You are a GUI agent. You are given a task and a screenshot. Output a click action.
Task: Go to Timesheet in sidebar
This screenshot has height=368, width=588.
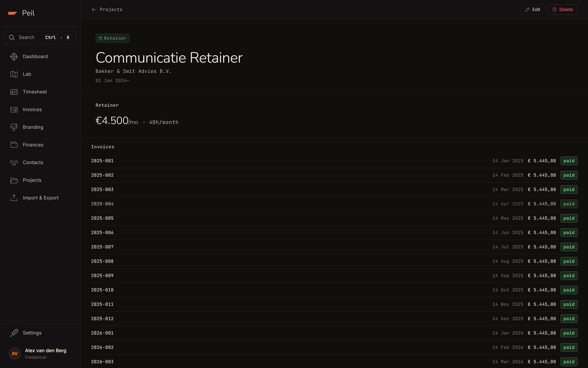point(40,92)
